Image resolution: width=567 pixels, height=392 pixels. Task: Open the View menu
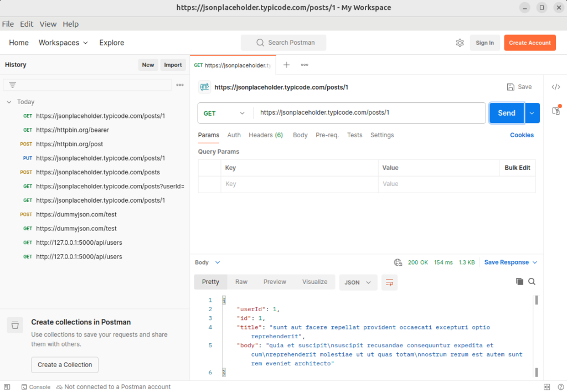pyautogui.click(x=48, y=24)
